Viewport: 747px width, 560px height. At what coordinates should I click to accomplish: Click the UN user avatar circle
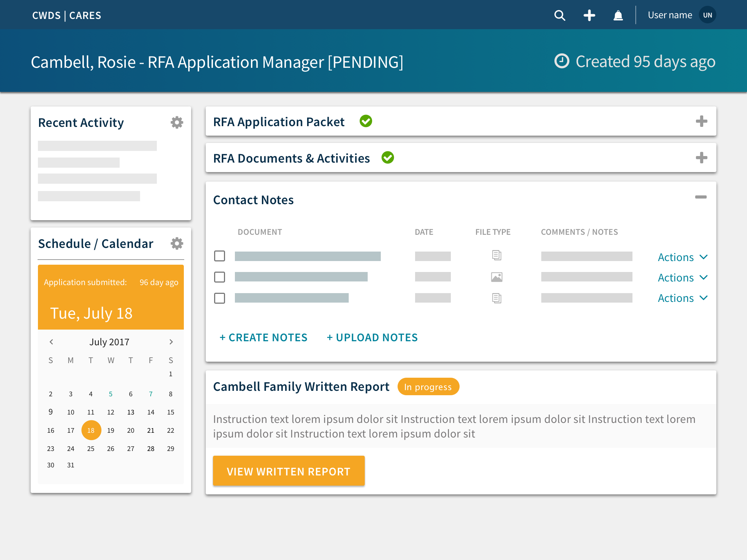click(707, 15)
